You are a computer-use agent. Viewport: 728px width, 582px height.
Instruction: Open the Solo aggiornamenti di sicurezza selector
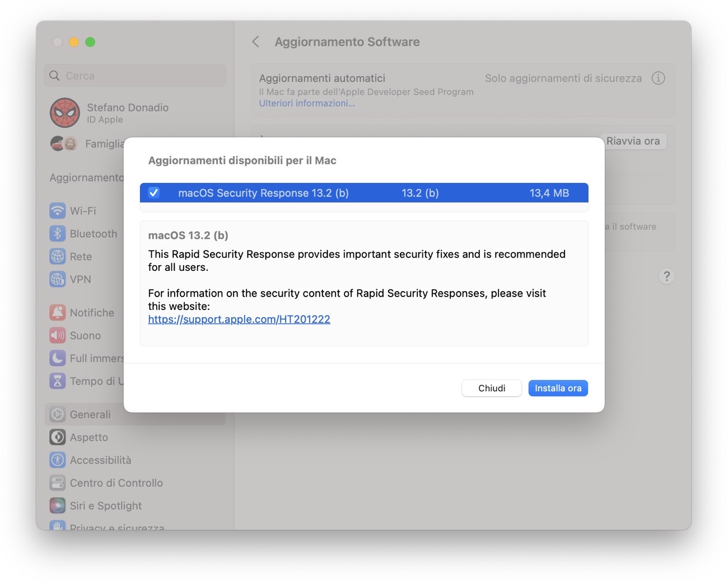[563, 78]
